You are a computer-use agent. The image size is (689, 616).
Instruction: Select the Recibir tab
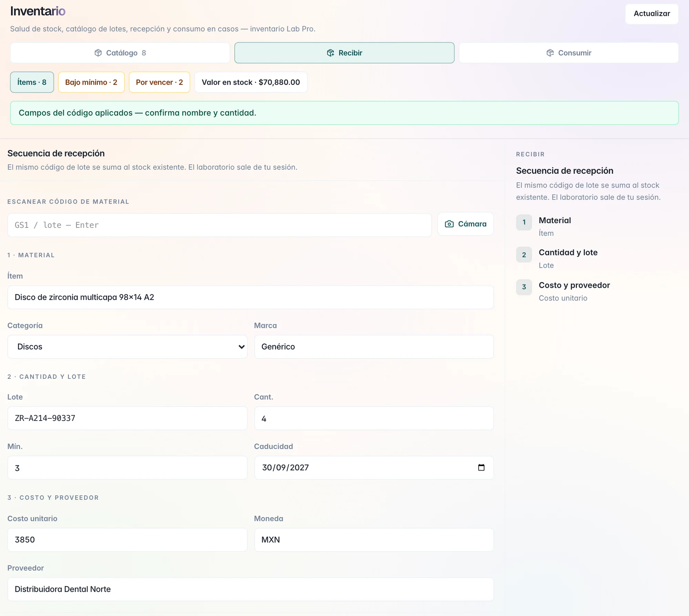click(x=344, y=53)
